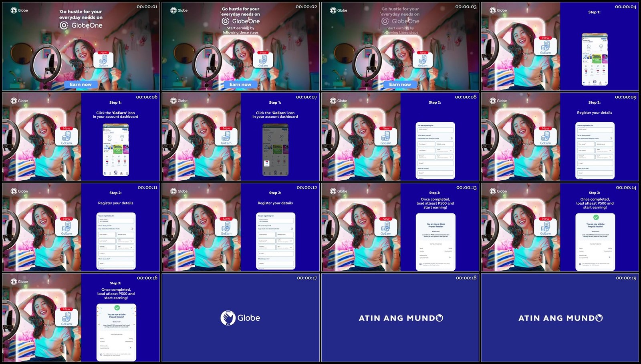The width and height of the screenshot is (641, 364).
Task: Click the Prepaid Retailer confirmation card at 00:00:13
Action: point(435,242)
